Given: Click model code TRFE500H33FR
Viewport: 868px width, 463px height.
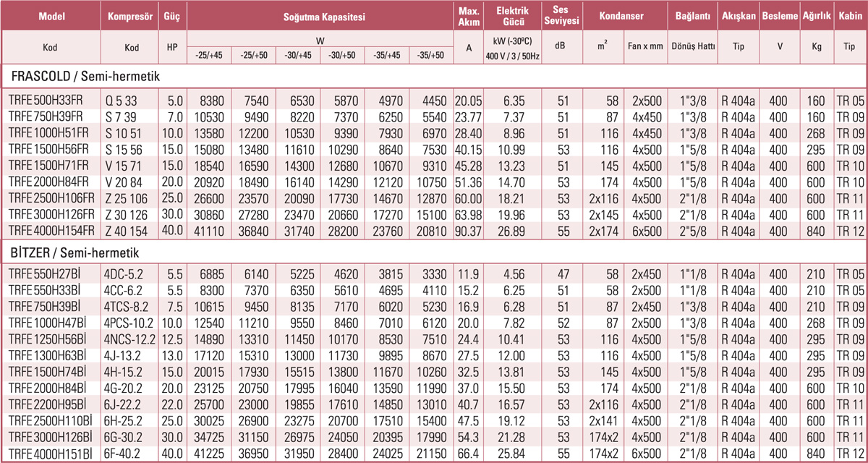Looking at the screenshot, I should pyautogui.click(x=46, y=101).
